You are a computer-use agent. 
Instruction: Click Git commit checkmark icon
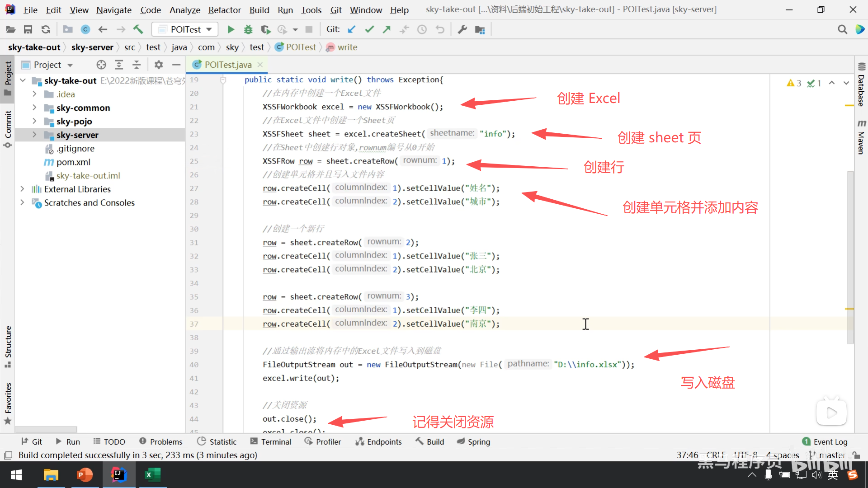(369, 29)
